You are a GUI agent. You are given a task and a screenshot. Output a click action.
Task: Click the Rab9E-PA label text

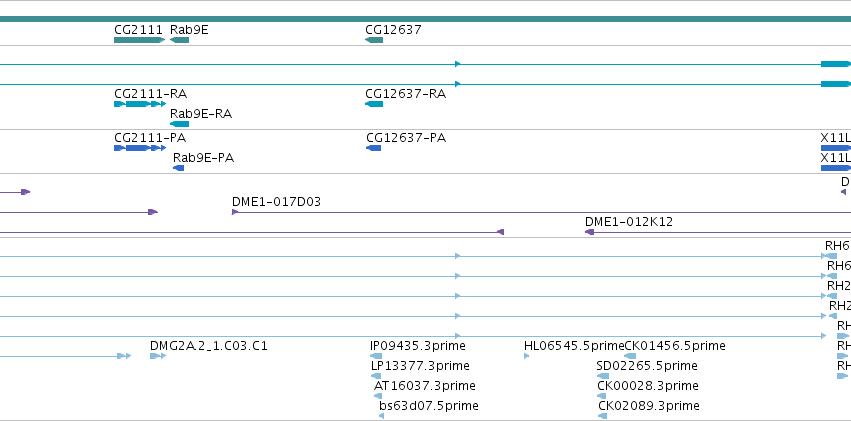(x=204, y=158)
